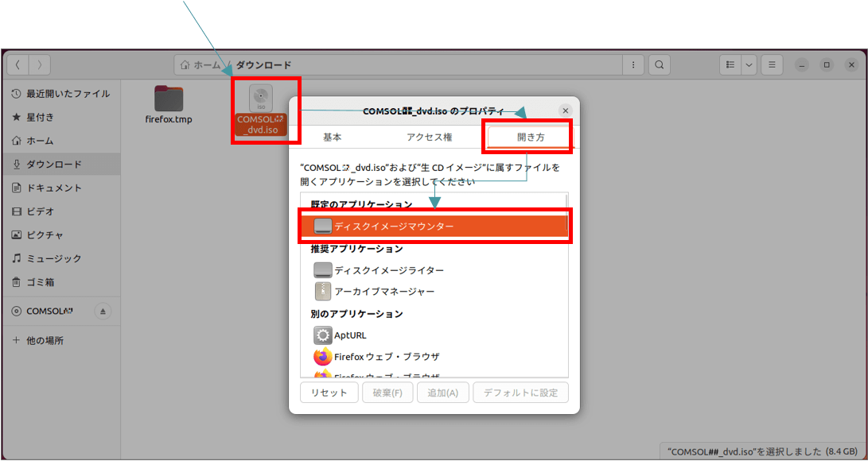Open ビデオ in the sidebar
This screenshot has height=461, width=868.
click(60, 211)
